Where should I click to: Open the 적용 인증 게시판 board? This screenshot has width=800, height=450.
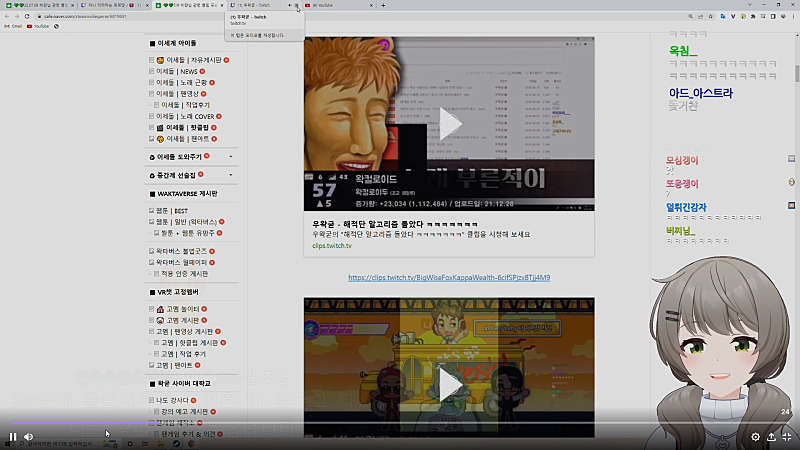pos(185,273)
